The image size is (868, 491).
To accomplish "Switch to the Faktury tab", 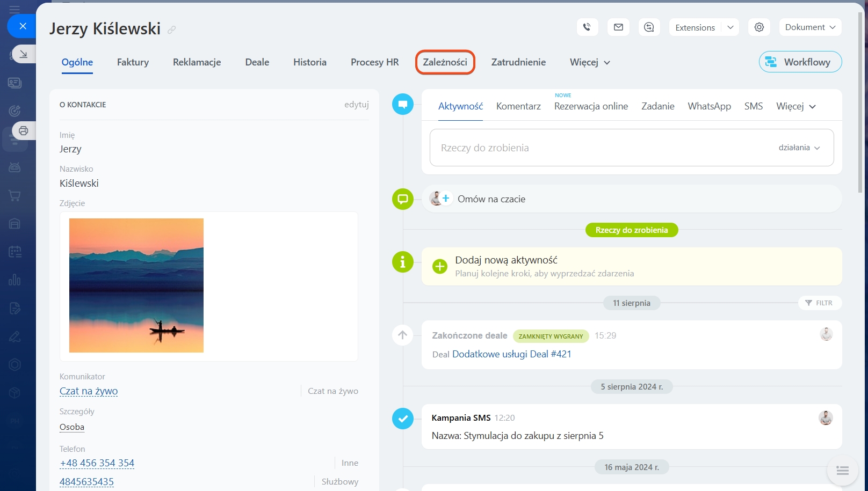I will tap(133, 62).
